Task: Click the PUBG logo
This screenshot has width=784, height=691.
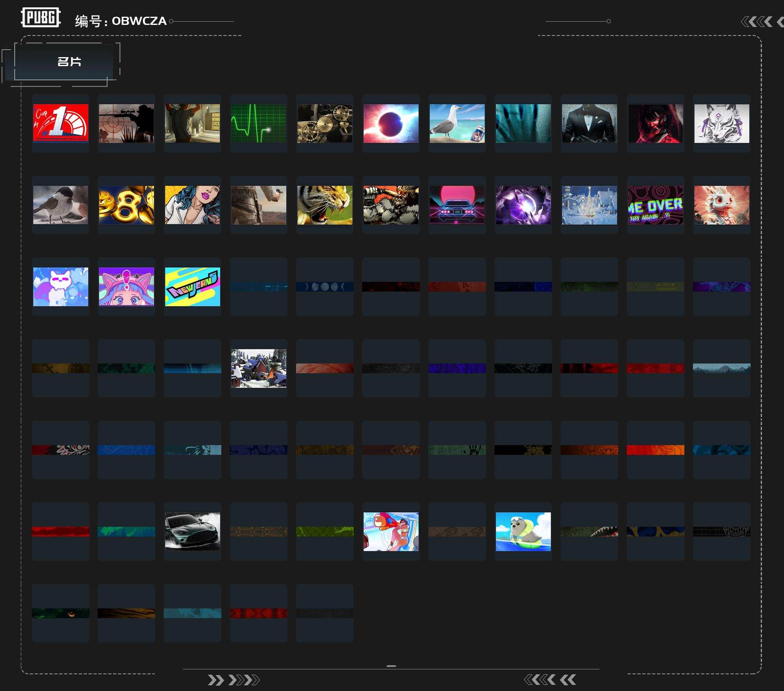Action: 41,18
